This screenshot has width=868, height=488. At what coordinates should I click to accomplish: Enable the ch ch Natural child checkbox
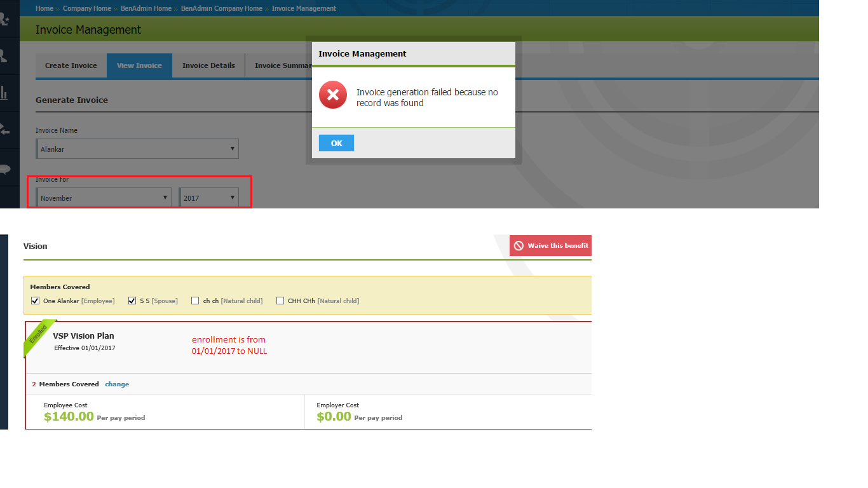195,300
